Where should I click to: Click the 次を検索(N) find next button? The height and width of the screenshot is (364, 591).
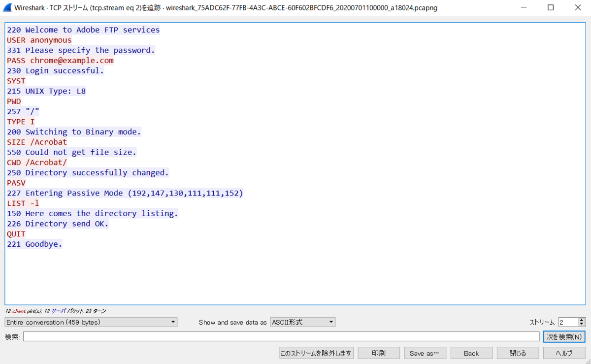pyautogui.click(x=564, y=337)
